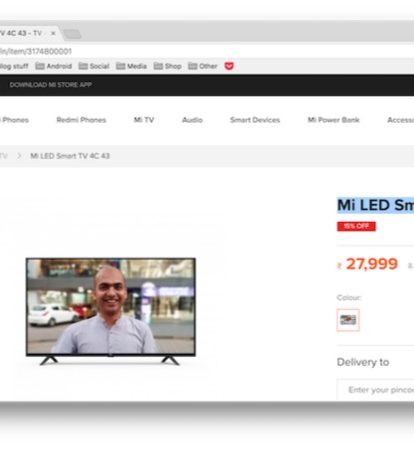Click the pincode entry field
414x449 pixels.
point(376,390)
